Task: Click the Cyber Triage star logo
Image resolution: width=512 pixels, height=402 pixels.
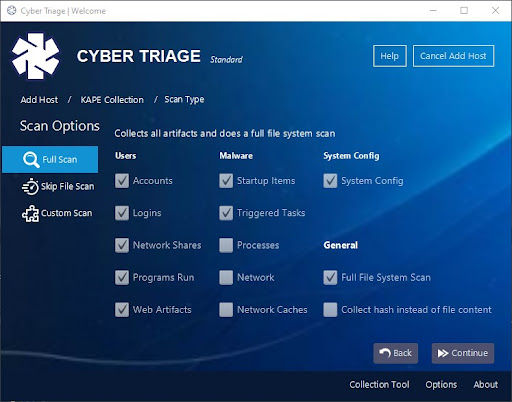Action: point(36,56)
